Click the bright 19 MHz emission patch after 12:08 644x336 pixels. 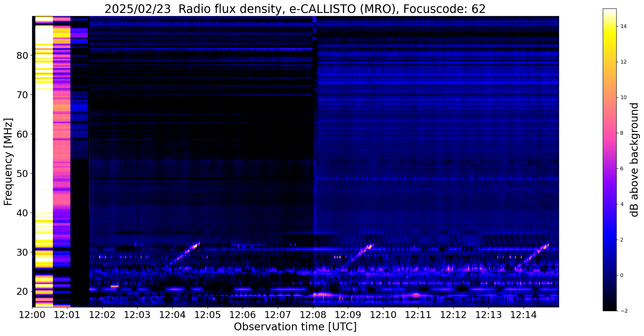(322, 295)
